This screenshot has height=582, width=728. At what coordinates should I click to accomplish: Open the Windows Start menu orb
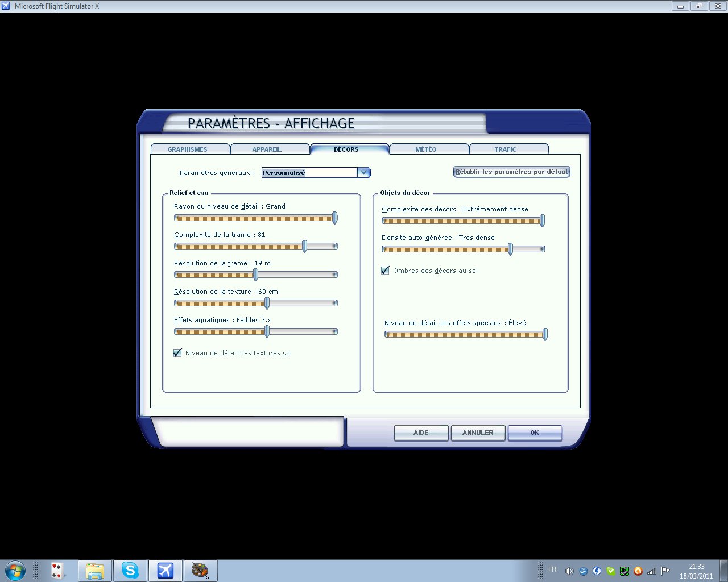[x=15, y=570]
